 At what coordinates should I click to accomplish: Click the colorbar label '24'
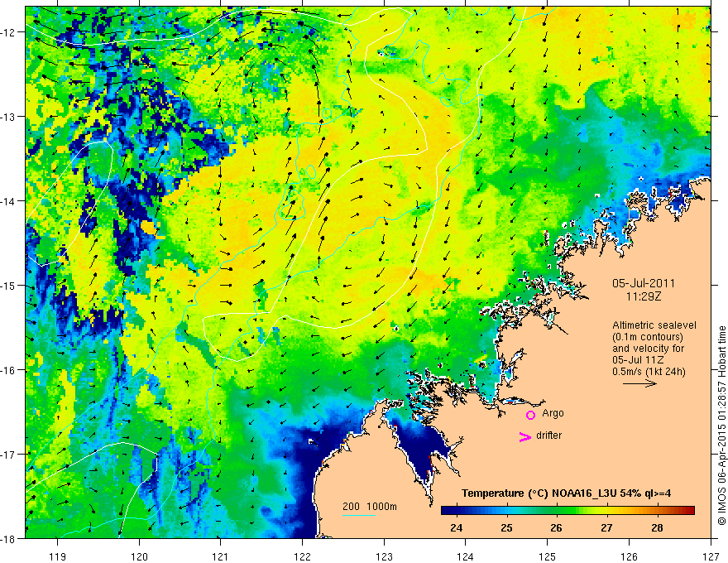point(457,527)
